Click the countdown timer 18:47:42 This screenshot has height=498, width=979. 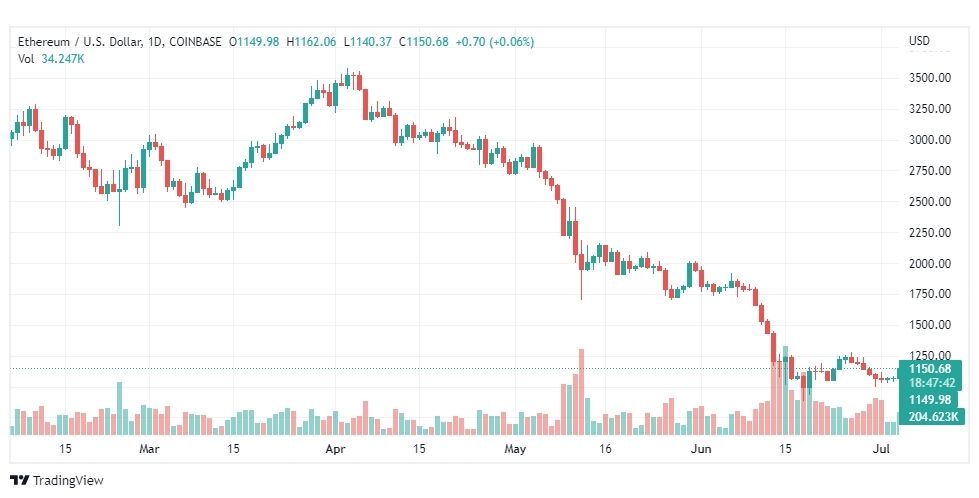pos(932,383)
